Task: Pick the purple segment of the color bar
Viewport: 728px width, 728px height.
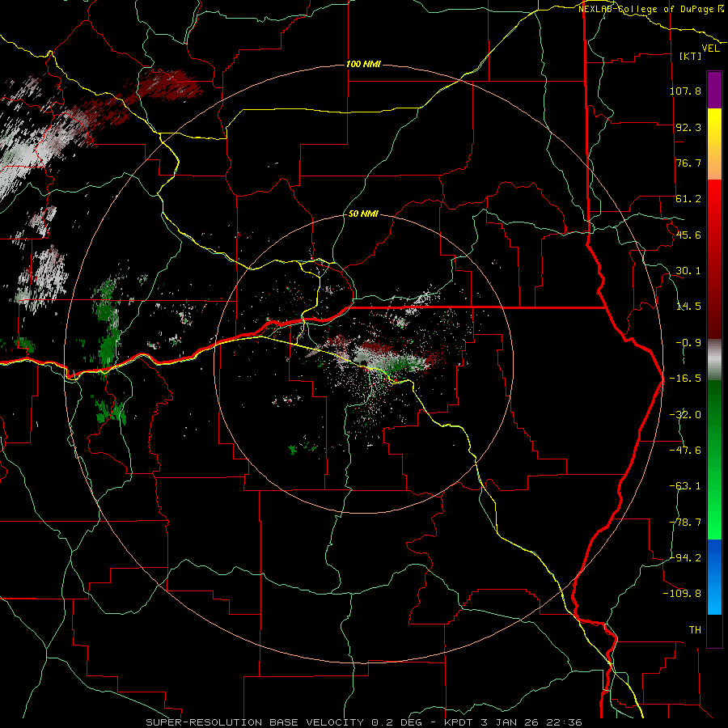Action: click(x=714, y=90)
